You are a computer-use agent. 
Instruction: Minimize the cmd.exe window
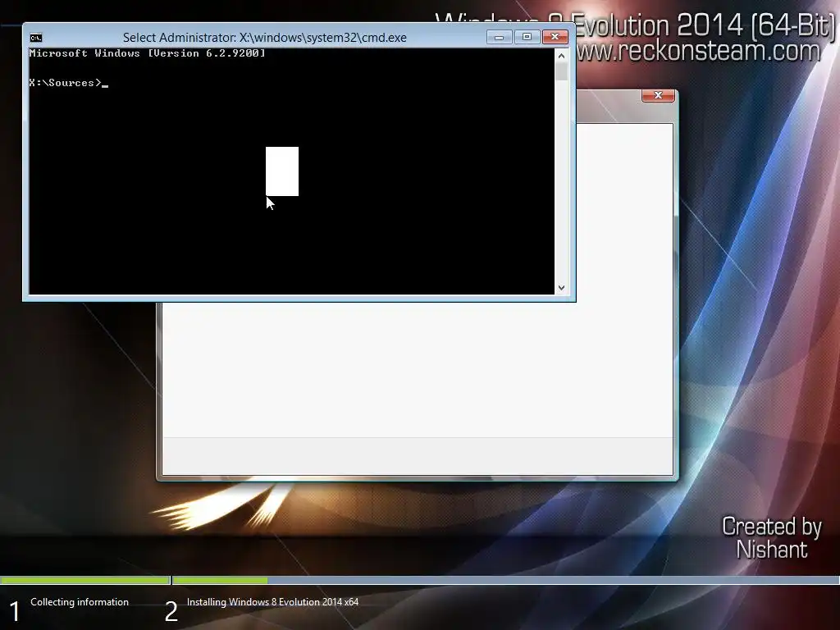pyautogui.click(x=500, y=37)
